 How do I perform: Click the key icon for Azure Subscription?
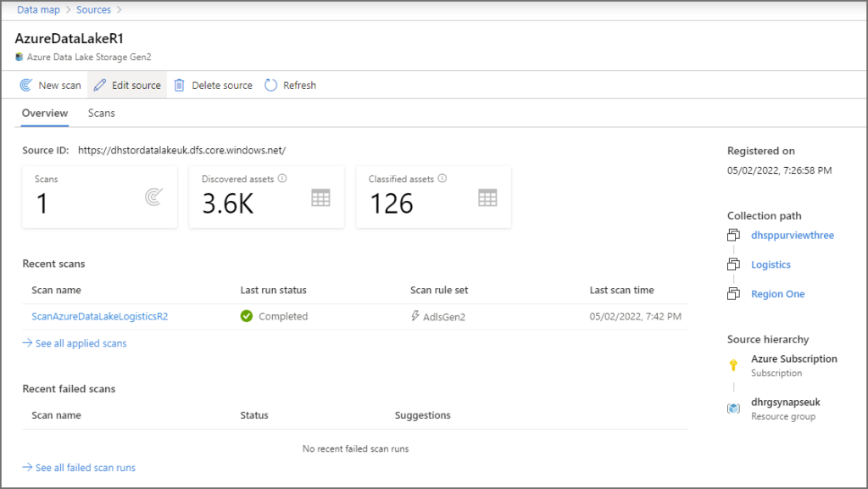[x=733, y=365]
